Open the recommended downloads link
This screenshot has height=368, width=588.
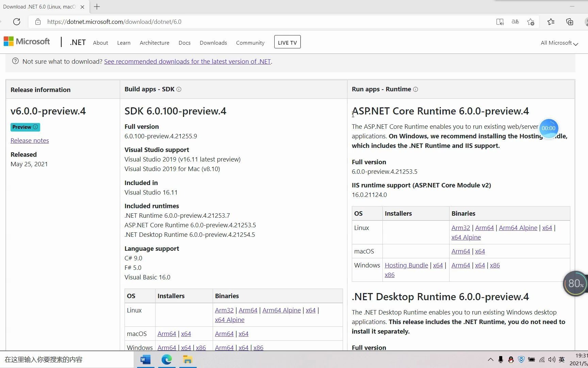click(x=187, y=61)
